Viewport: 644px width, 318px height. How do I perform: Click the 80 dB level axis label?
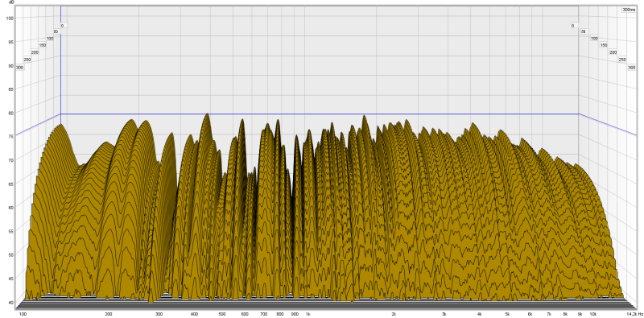coord(11,113)
